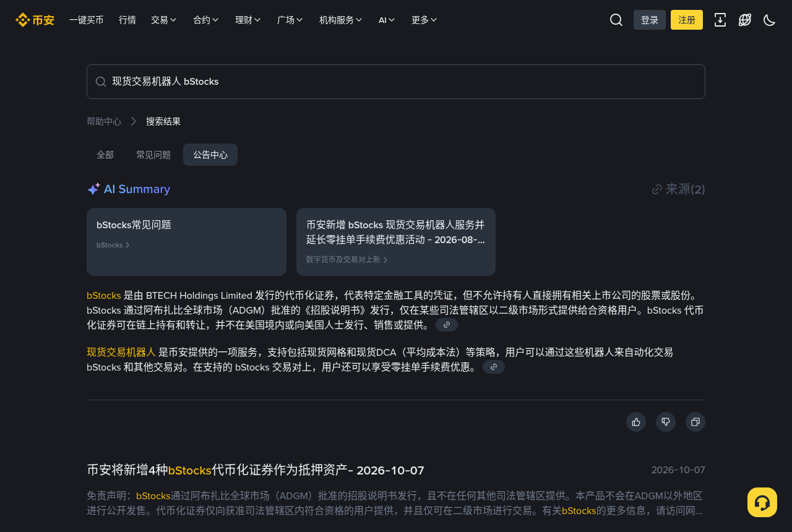The height and width of the screenshot is (532, 792).
Task: Click source link chip after bStocks paragraph
Action: 447,325
